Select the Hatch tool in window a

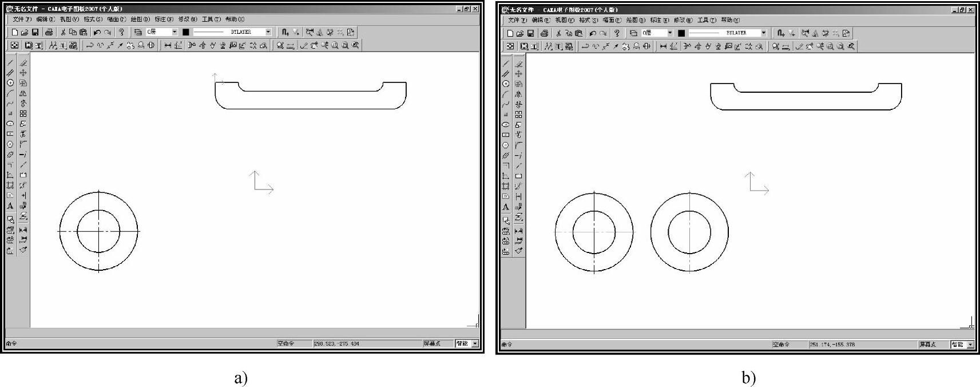click(x=10, y=185)
